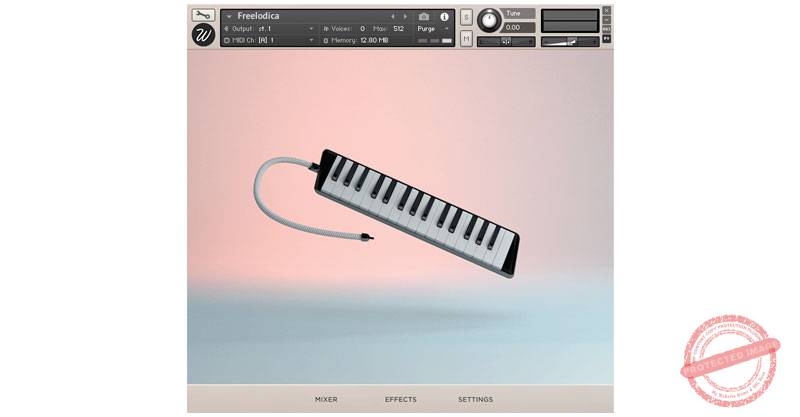
Task: Open the SETTINGS page
Action: tap(475, 399)
